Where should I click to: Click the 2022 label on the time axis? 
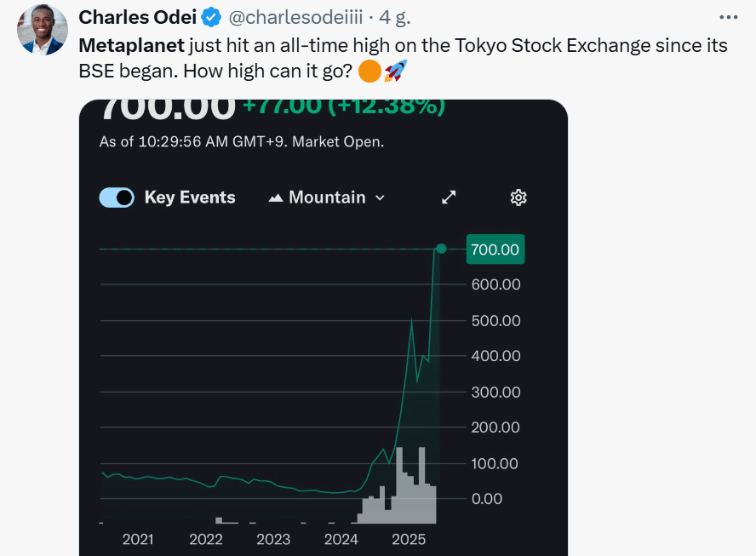point(206,539)
